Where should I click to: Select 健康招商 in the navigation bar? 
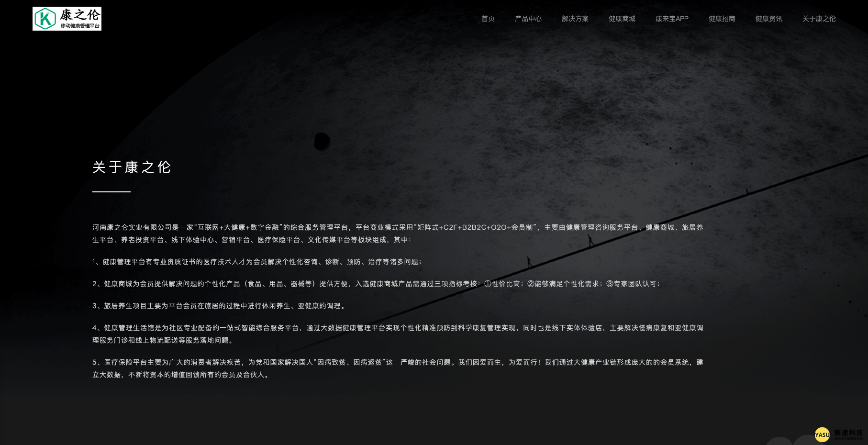(x=722, y=19)
